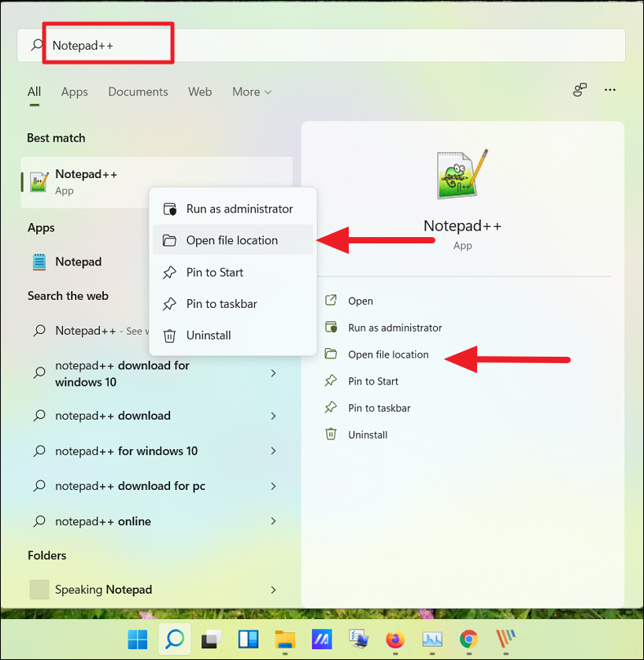Select Pin to Start in the context menu
644x660 pixels.
click(x=213, y=272)
